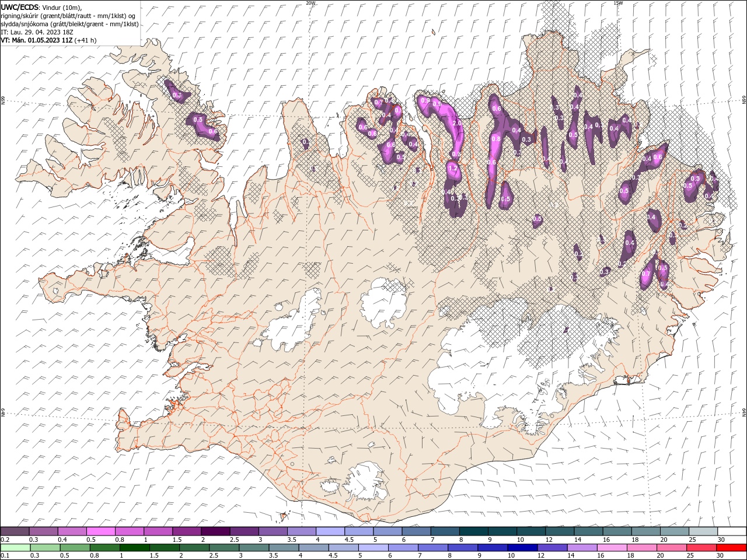Click the 'VT: Mán. 01.05.2023 11Z' valid time line
Viewport: 747px width, 560px height.
pos(36,40)
